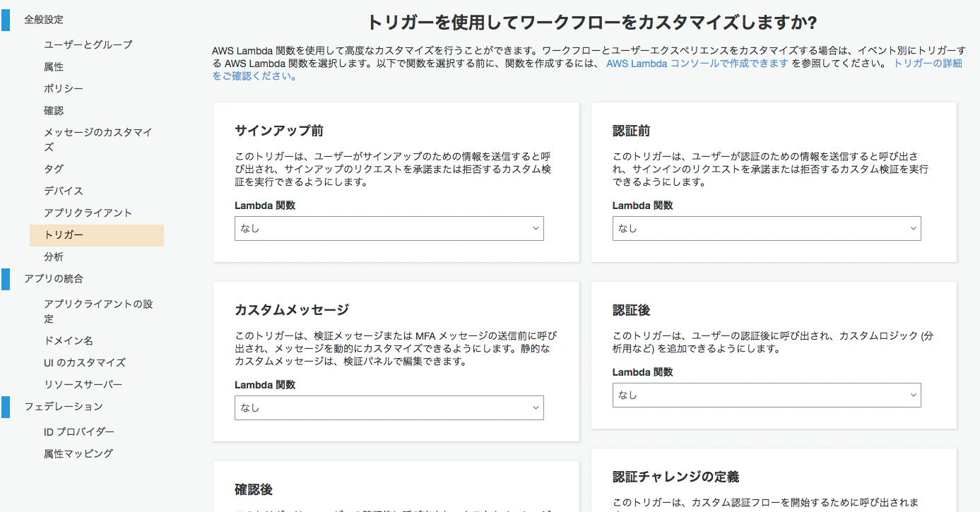980x512 pixels.
Task: Click the 認証チャレンジの定義 card heading
Action: coord(676,477)
